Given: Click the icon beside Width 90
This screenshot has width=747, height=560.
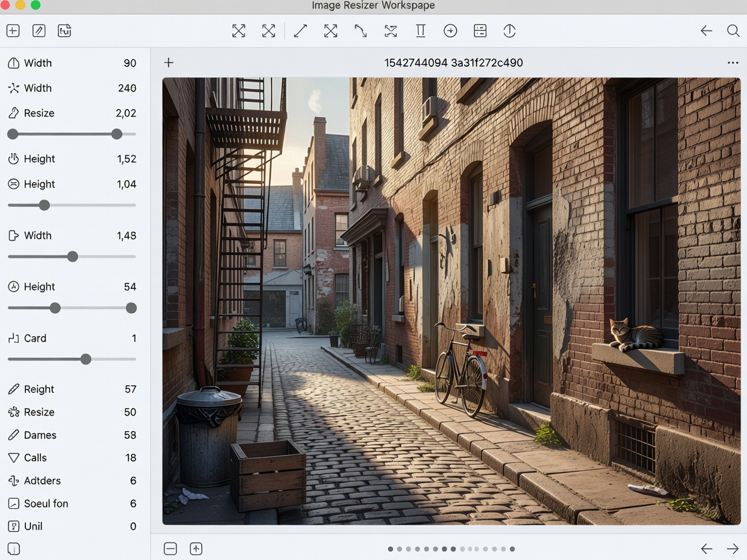Looking at the screenshot, I should pyautogui.click(x=14, y=63).
